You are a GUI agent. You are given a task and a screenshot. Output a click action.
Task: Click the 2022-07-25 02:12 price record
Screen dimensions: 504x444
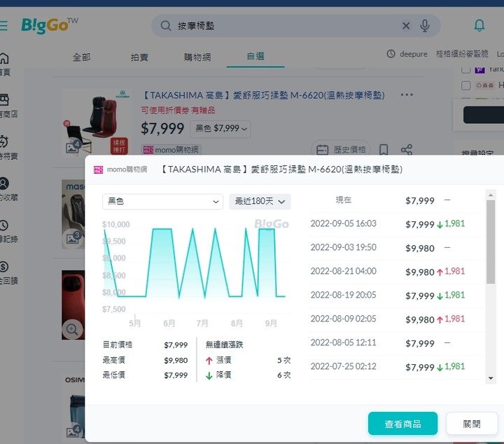396,367
